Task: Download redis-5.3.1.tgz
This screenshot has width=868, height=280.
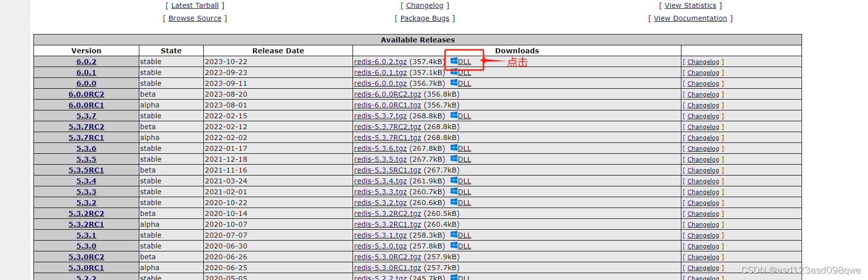Action: [381, 235]
